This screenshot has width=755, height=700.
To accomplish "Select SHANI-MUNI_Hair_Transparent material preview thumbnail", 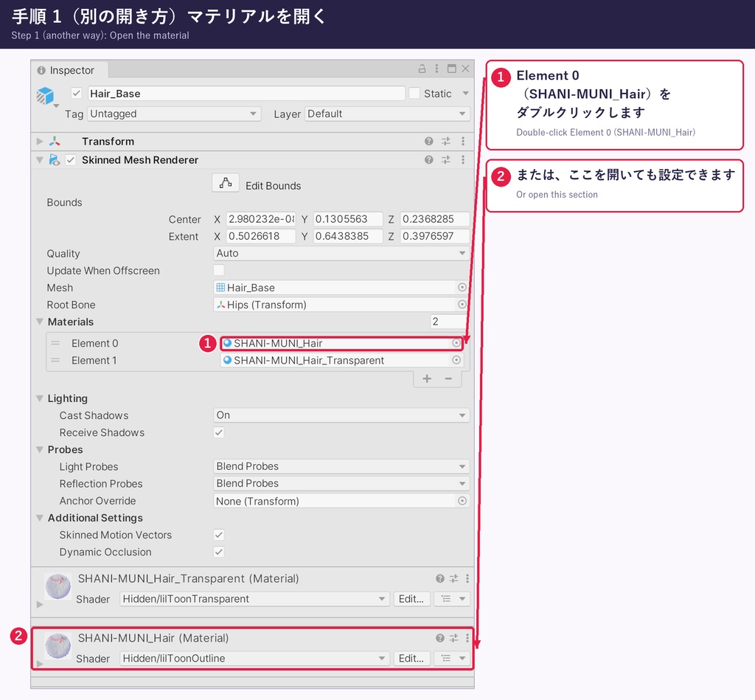I will click(x=58, y=586).
